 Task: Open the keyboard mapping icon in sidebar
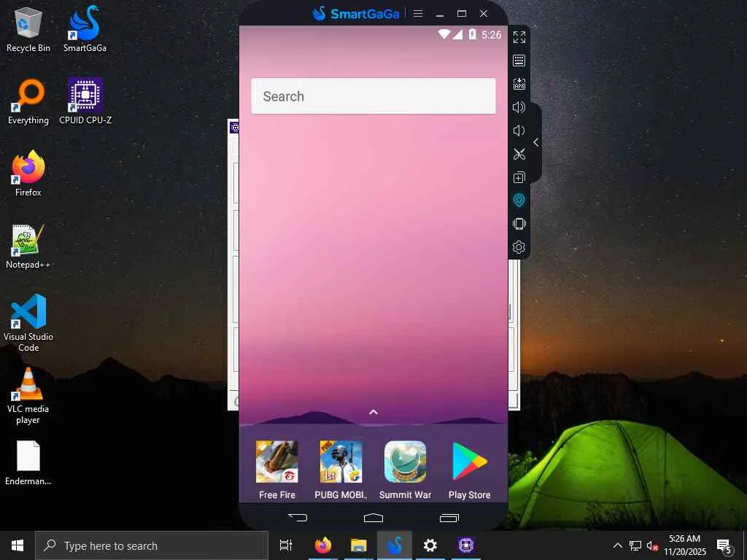click(x=519, y=61)
